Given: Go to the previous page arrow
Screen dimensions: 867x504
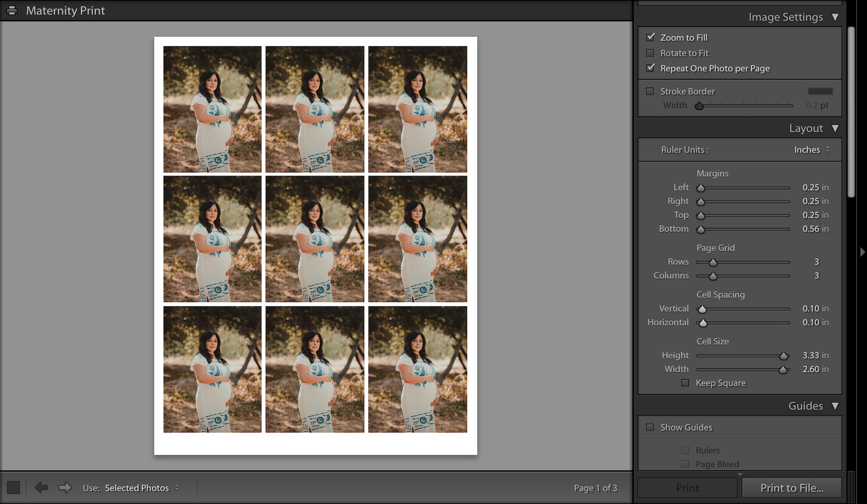Looking at the screenshot, I should pyautogui.click(x=42, y=488).
